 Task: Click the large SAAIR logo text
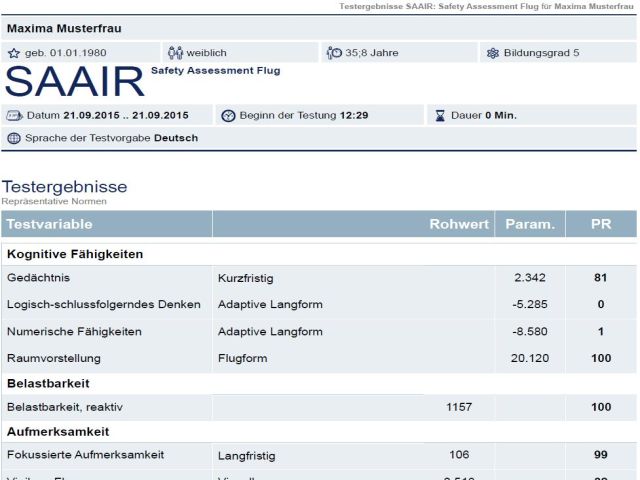(75, 82)
